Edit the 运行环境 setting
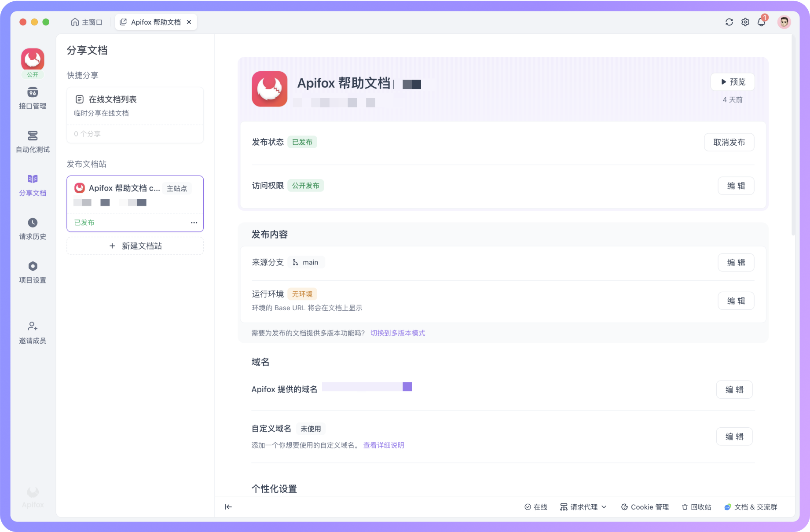The image size is (810, 532). tap(736, 301)
